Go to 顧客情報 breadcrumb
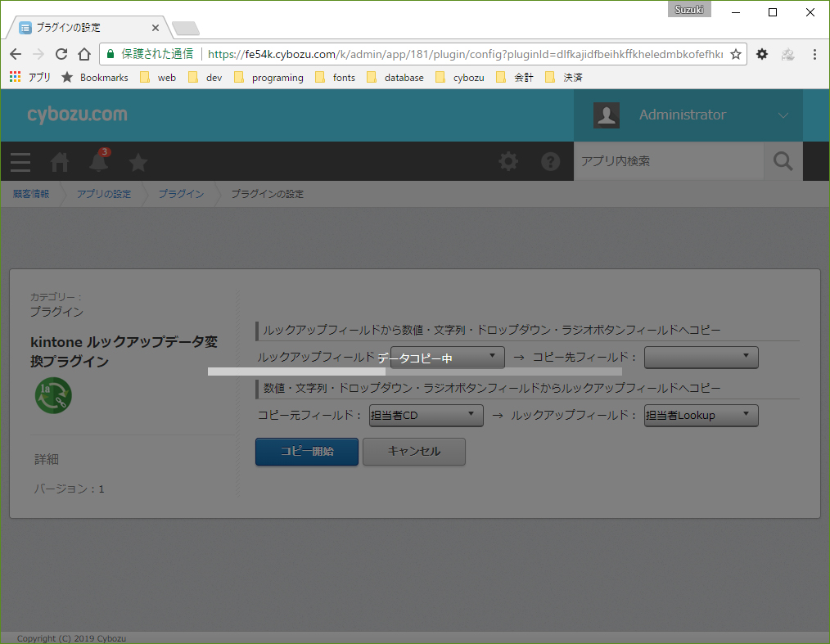830x644 pixels. click(x=31, y=194)
